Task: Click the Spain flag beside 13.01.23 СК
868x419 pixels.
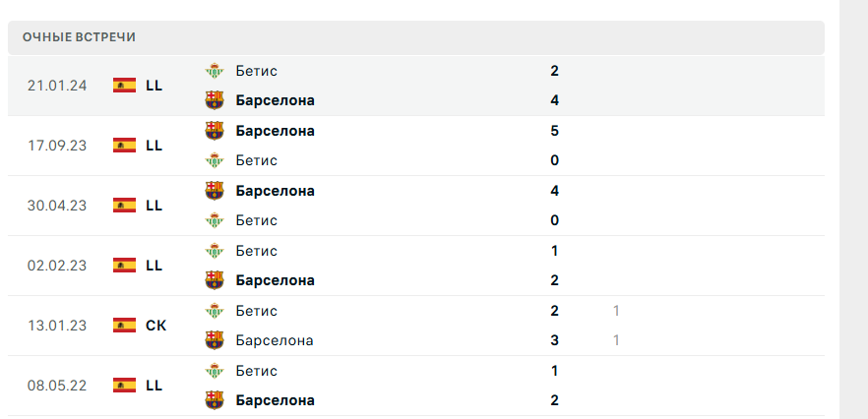Action: pos(124,326)
